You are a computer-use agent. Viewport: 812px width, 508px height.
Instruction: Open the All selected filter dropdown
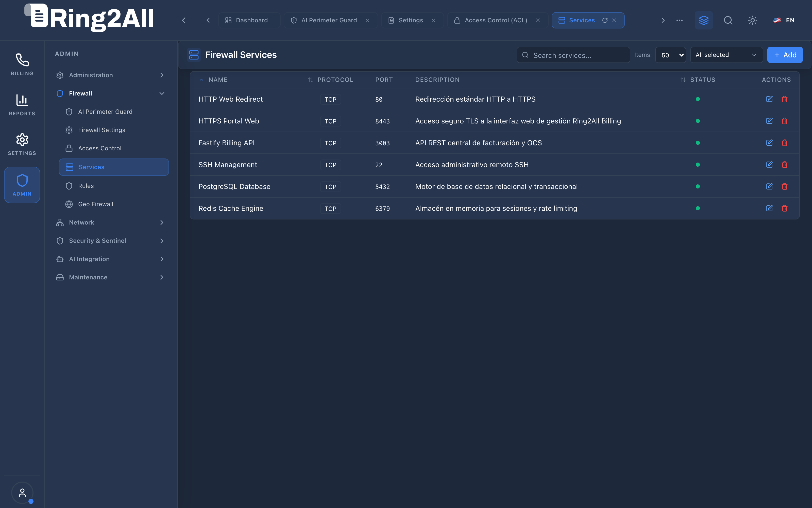click(726, 55)
